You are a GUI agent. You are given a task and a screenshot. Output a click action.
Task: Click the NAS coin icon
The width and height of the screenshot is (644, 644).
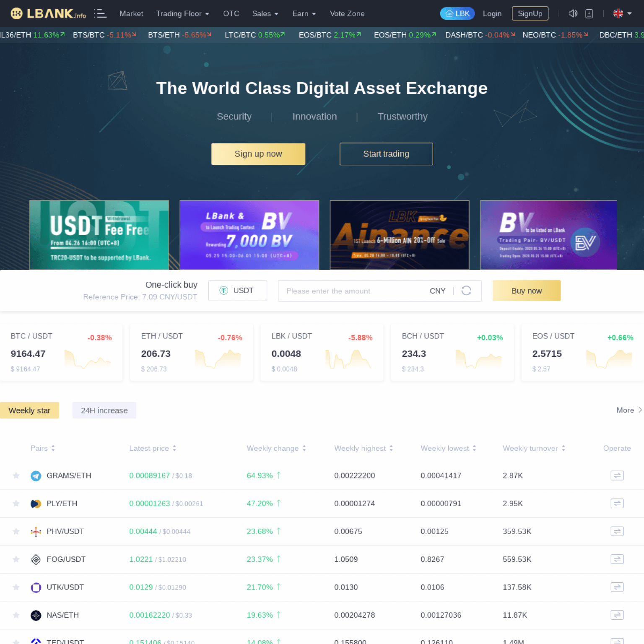point(36,615)
